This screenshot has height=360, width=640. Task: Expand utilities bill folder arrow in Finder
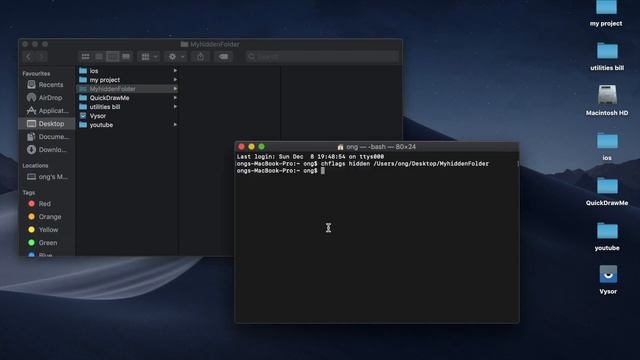(x=175, y=107)
